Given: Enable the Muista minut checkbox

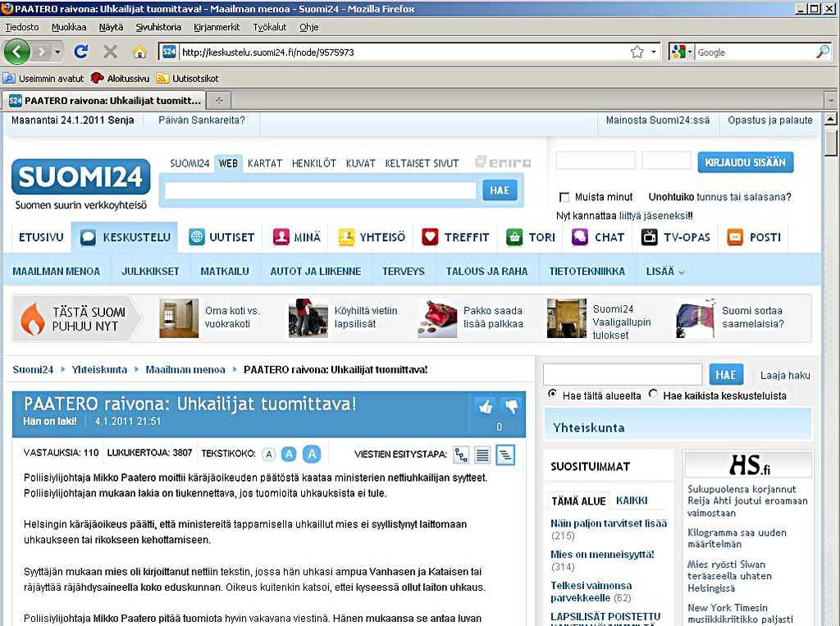Looking at the screenshot, I should tap(564, 197).
